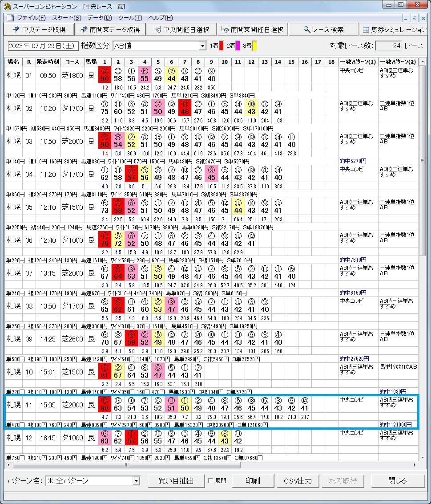The image size is (431, 504).
Task: Click the 的中5270円 payout text
Action: coord(353,161)
